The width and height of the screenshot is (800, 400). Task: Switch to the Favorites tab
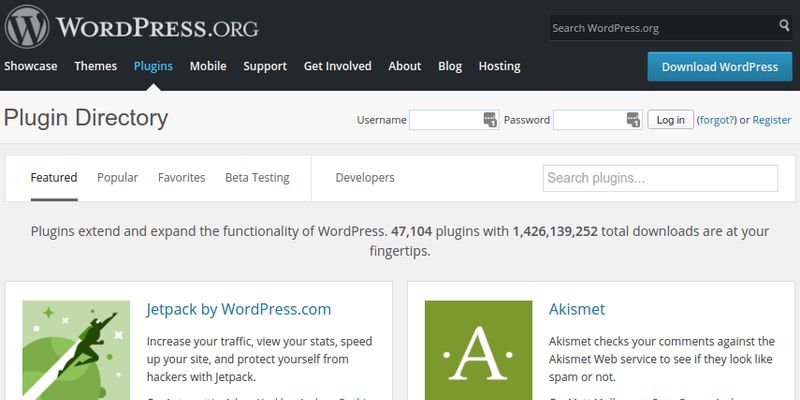pyautogui.click(x=182, y=178)
